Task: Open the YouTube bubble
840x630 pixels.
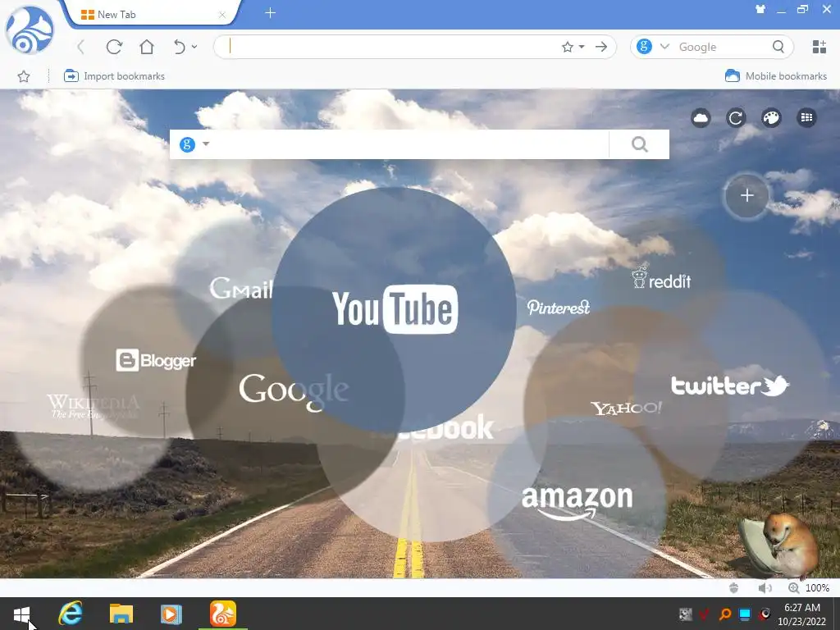Action: tap(395, 309)
